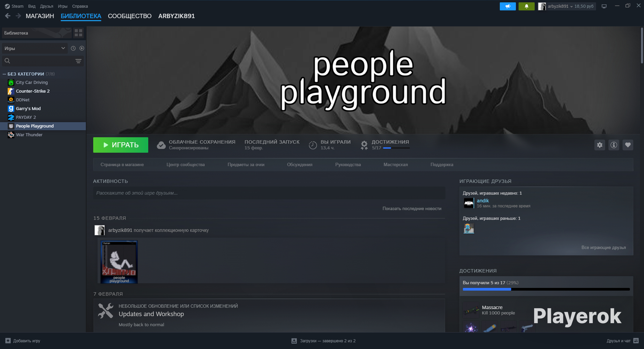Viewport: 644px width, 349px height.
Task: Open achievements via the ДОСТИЖЕНИЯ medal icon
Action: click(364, 145)
